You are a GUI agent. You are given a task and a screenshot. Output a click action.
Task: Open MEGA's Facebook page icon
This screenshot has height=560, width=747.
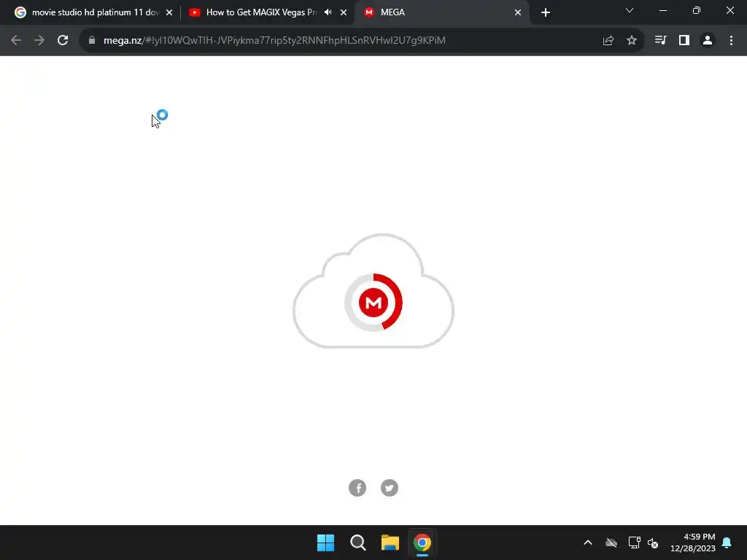coord(357,488)
